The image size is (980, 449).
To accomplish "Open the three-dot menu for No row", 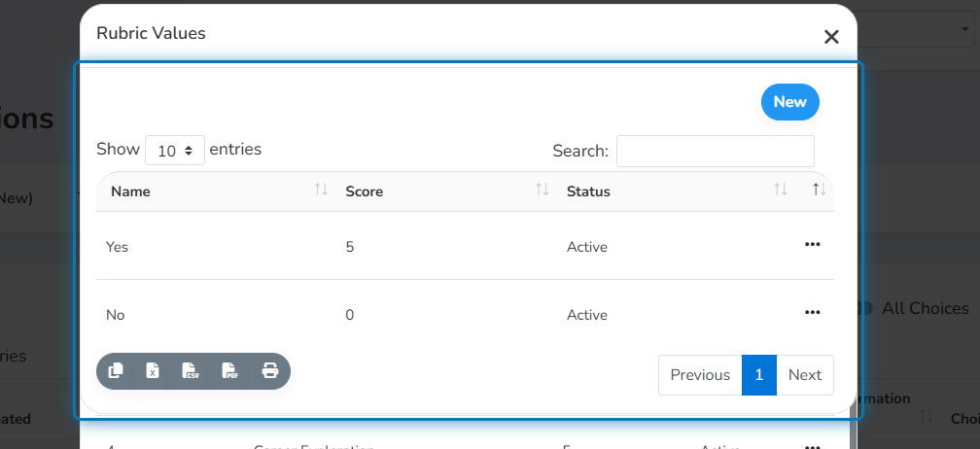I will coord(812,312).
